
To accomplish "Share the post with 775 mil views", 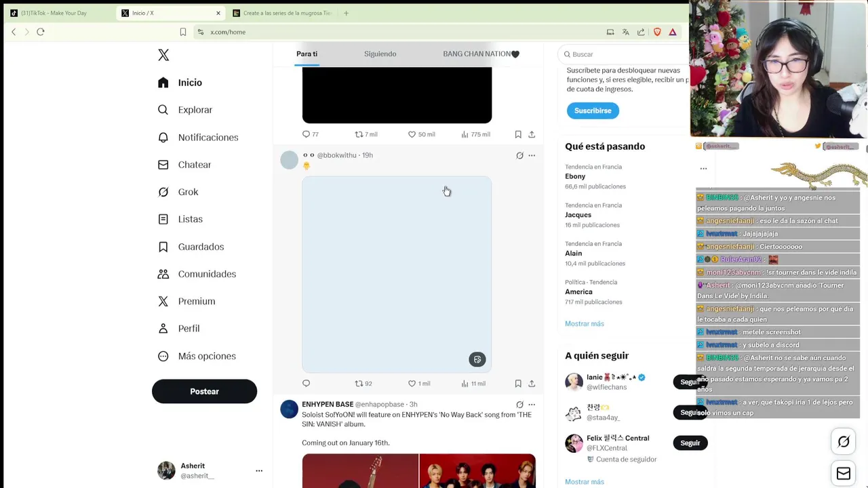I will click(532, 134).
